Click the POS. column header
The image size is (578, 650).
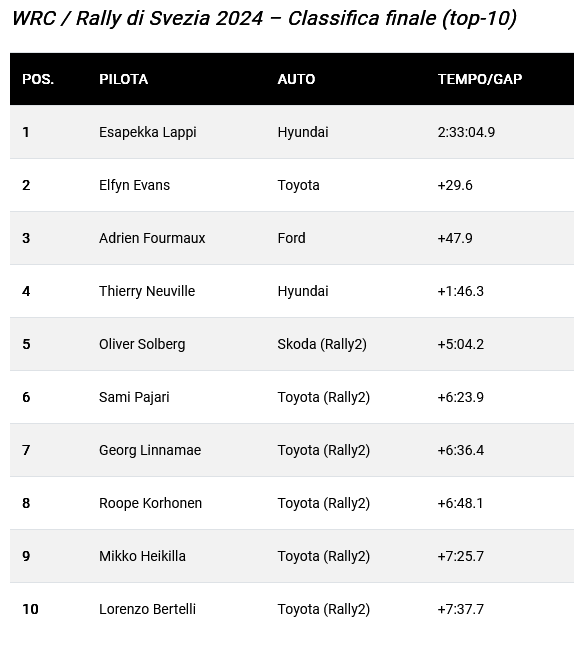[38, 79]
